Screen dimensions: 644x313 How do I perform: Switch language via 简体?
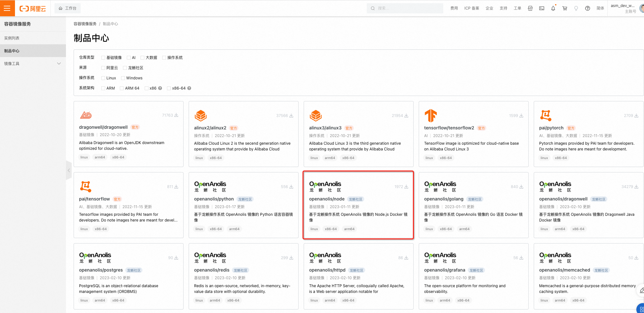coord(600,8)
